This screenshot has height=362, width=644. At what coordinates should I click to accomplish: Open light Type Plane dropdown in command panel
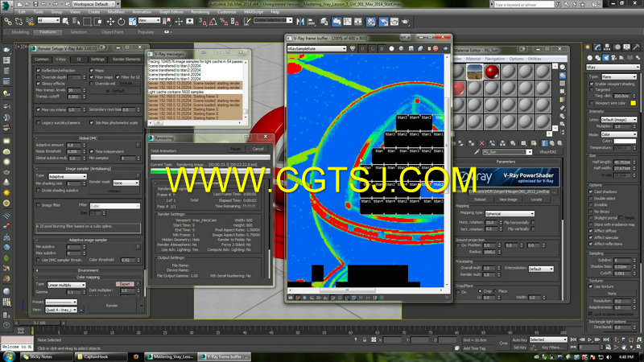click(619, 76)
